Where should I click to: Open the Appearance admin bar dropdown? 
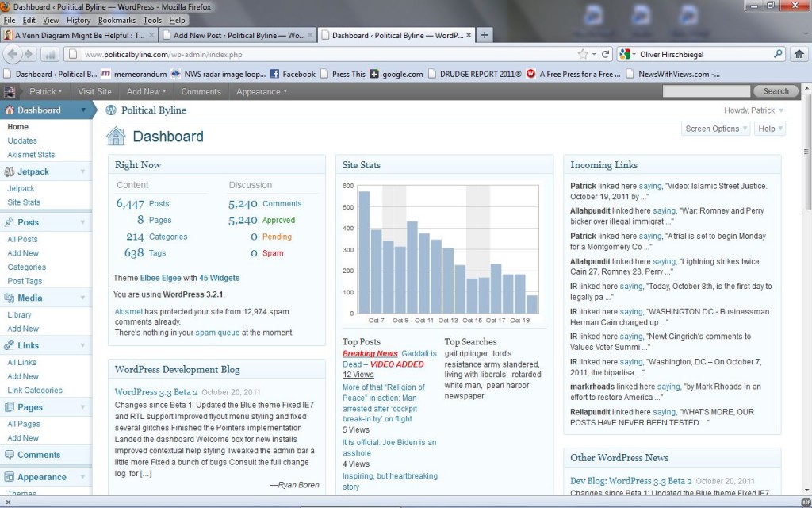[262, 92]
